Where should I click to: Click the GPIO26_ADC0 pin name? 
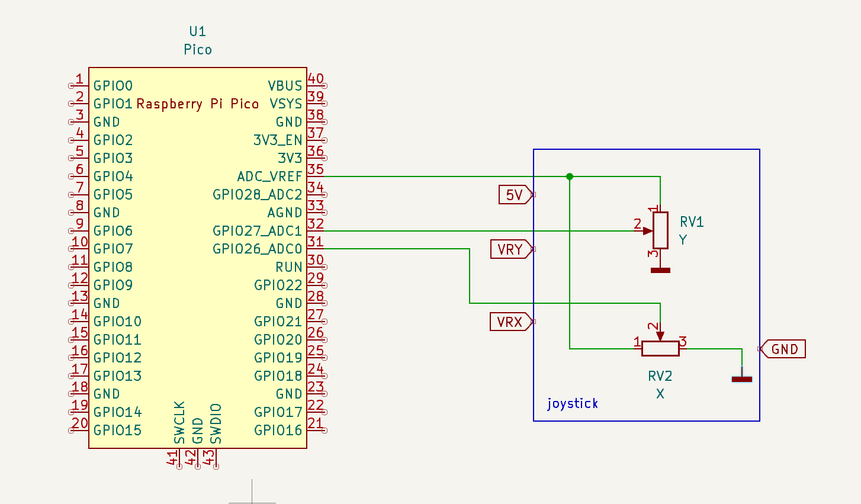click(258, 249)
